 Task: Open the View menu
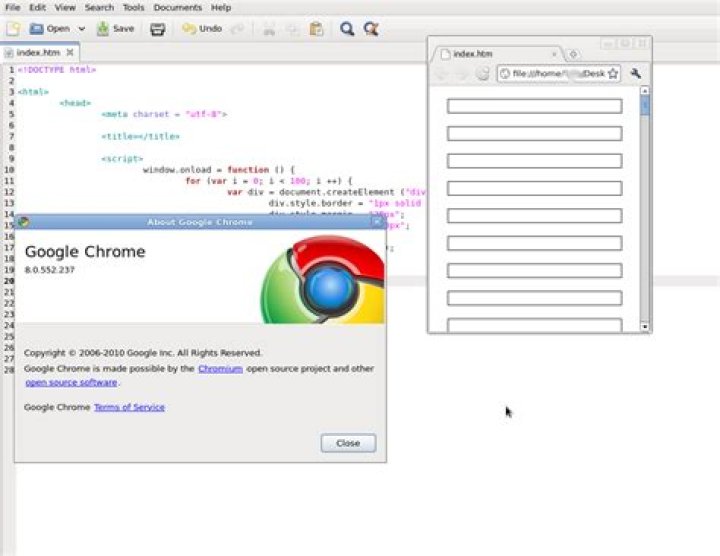click(x=65, y=7)
